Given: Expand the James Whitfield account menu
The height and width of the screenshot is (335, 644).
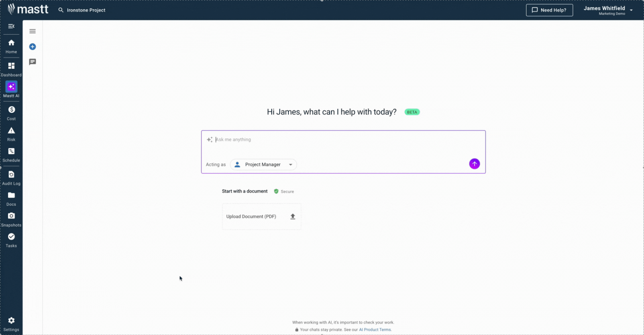Looking at the screenshot, I should click(608, 9).
